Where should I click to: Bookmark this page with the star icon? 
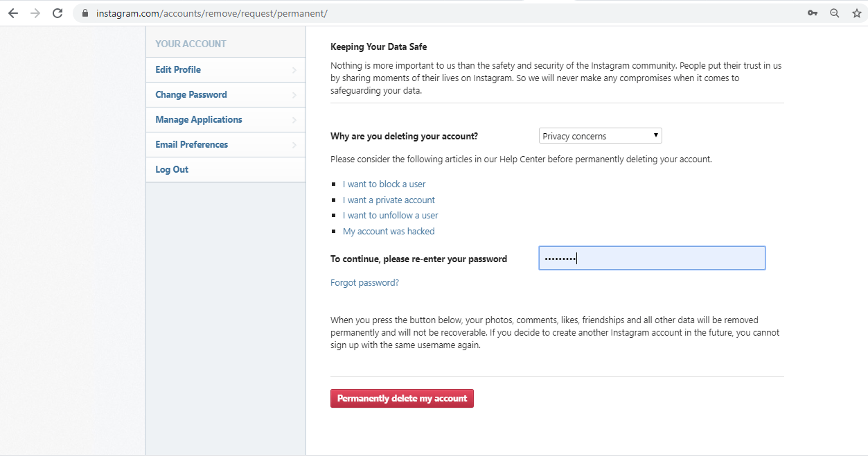coord(856,12)
